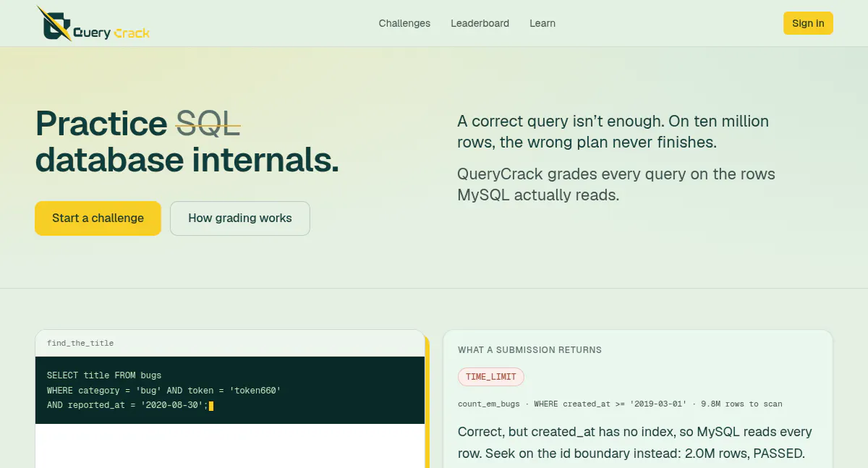Open the Learn nav item
This screenshot has width=868, height=468.
542,23
